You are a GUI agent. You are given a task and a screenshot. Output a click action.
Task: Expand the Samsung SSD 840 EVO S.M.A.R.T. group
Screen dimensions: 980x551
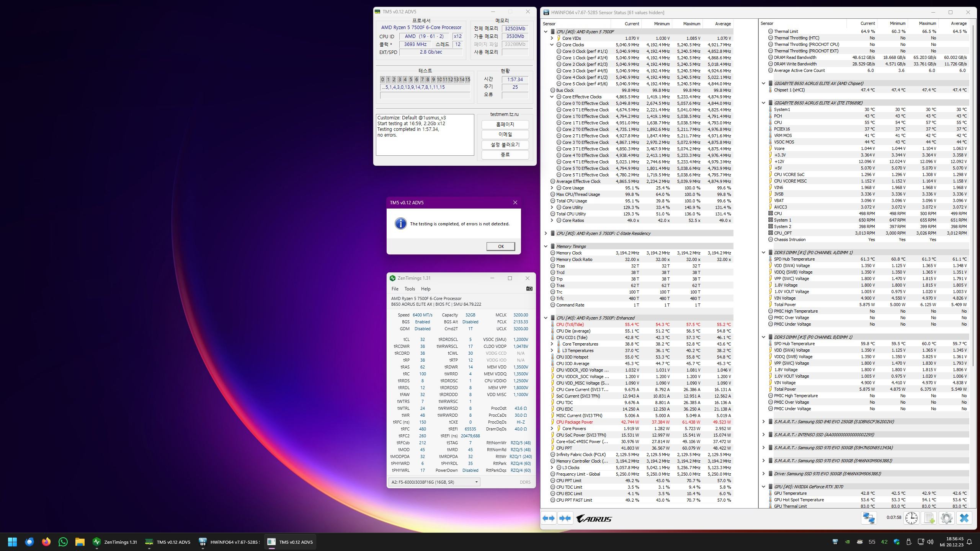click(x=763, y=422)
